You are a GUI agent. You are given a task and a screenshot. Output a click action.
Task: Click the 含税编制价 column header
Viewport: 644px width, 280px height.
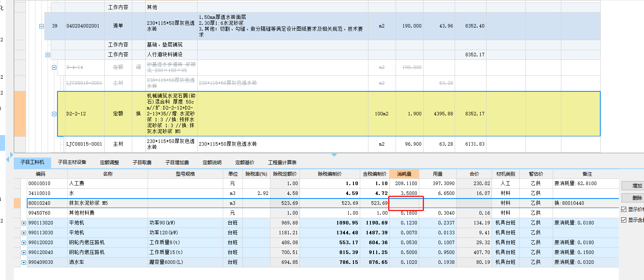(x=375, y=174)
